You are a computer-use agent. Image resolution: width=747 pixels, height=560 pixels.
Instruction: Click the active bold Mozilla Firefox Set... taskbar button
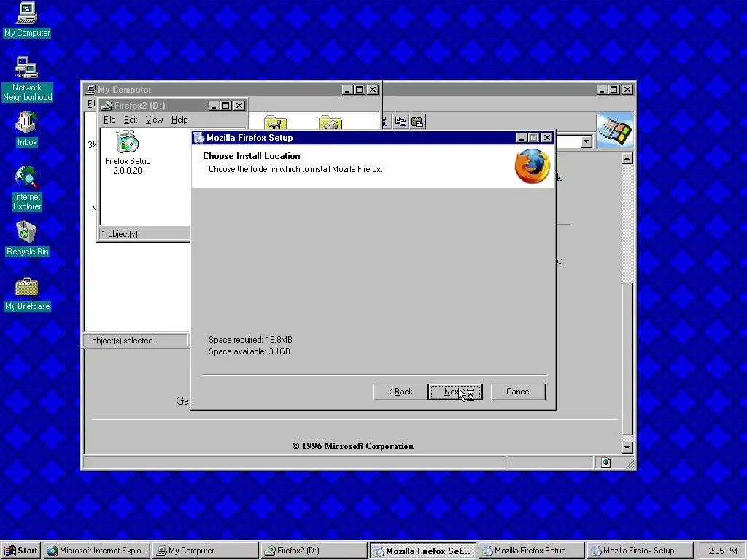click(x=423, y=551)
